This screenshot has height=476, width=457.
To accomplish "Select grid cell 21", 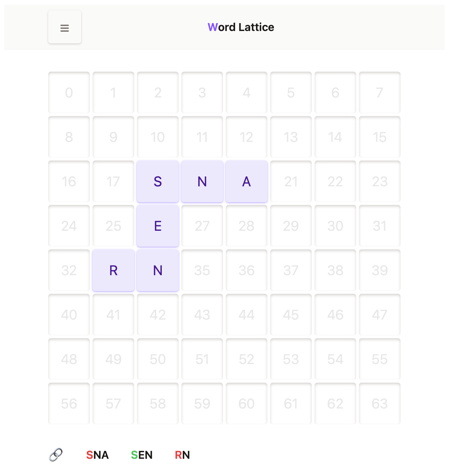I will tap(291, 182).
